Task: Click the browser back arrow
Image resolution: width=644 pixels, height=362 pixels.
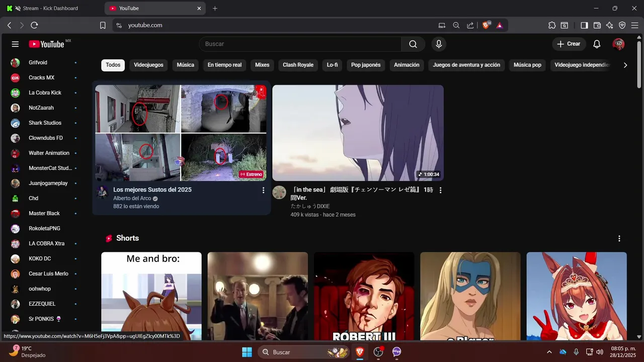Action: coord(9,25)
